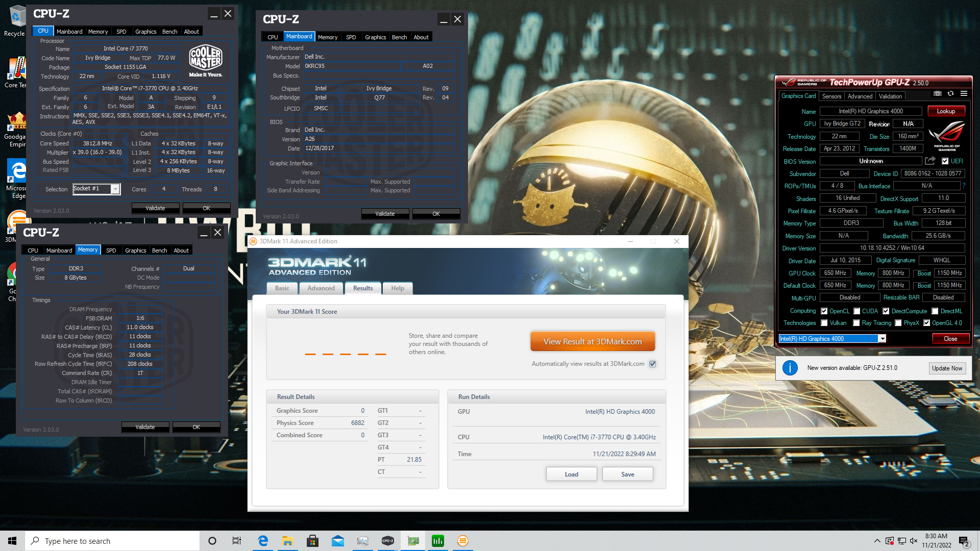Click the Type here to search box
980x551 pixels.
pyautogui.click(x=112, y=541)
